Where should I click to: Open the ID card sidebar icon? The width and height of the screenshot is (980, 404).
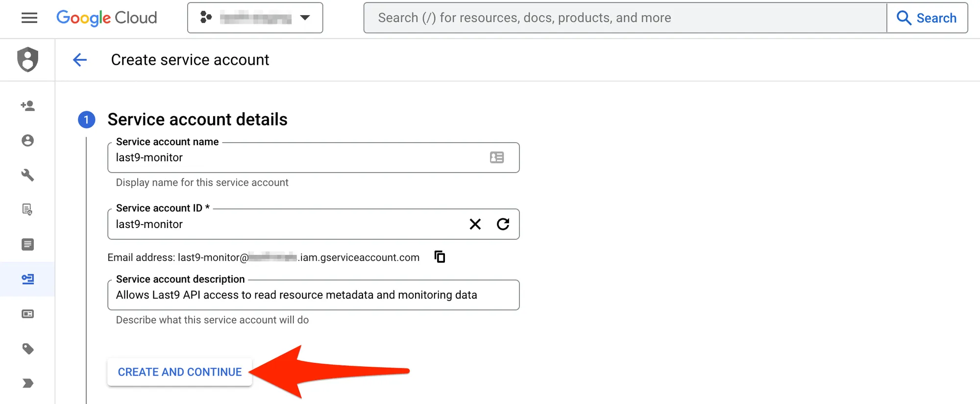click(28, 314)
